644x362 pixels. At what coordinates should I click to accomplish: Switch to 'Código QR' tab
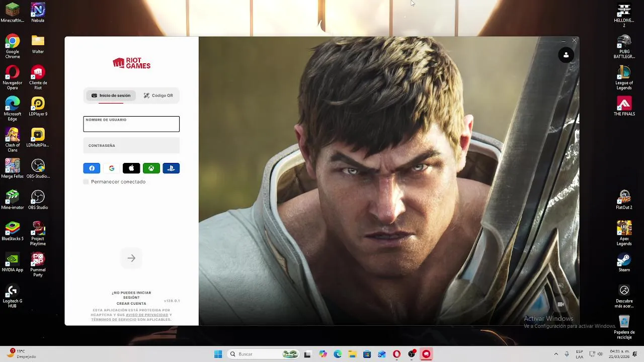158,96
